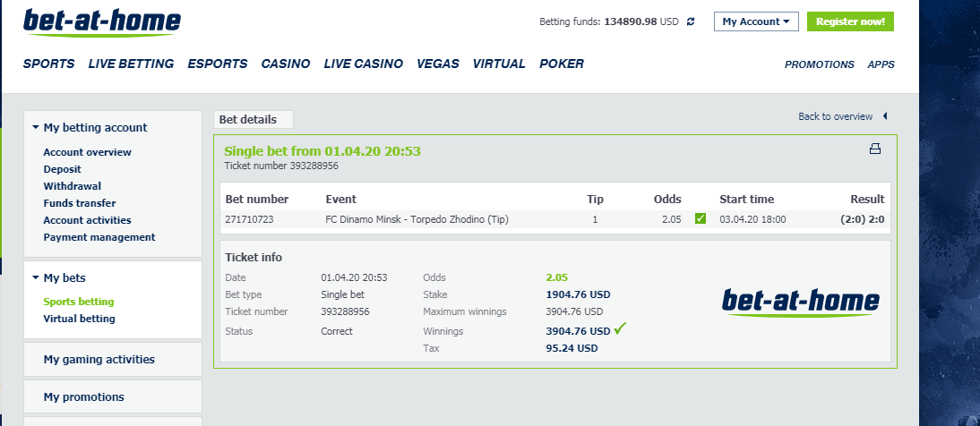Go back via Back to overview link

(x=835, y=116)
